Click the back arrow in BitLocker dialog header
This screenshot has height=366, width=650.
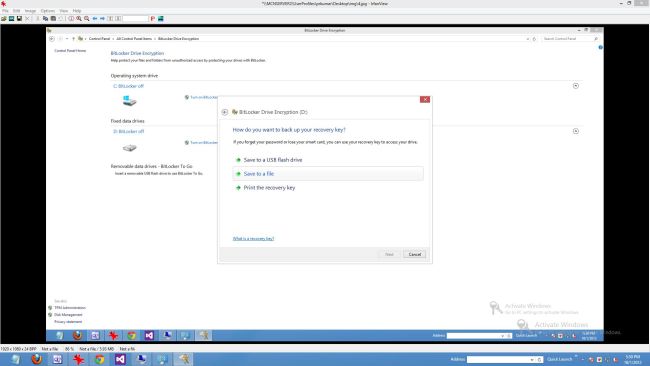pyautogui.click(x=225, y=112)
